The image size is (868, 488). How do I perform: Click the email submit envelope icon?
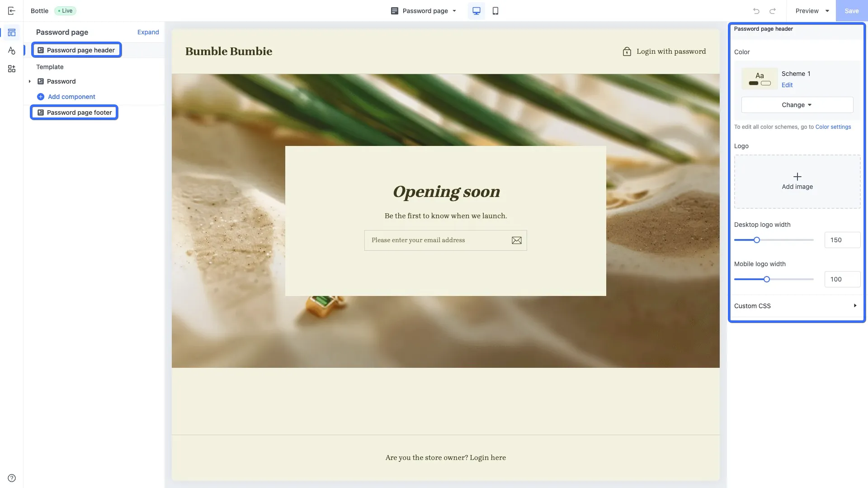[516, 240]
